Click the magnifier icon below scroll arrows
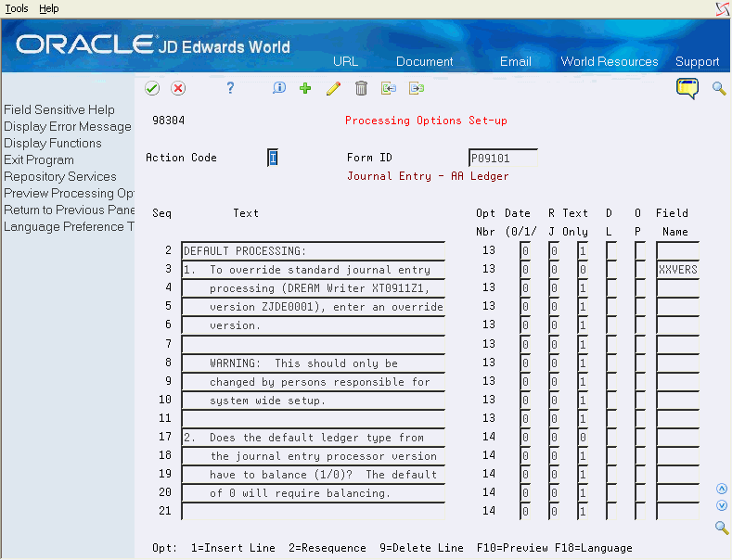Screen dimensions: 732x560 click(x=722, y=528)
